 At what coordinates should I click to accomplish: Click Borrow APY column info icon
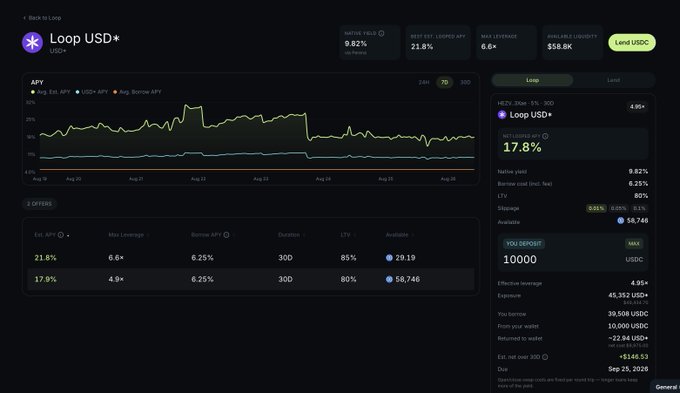226,235
